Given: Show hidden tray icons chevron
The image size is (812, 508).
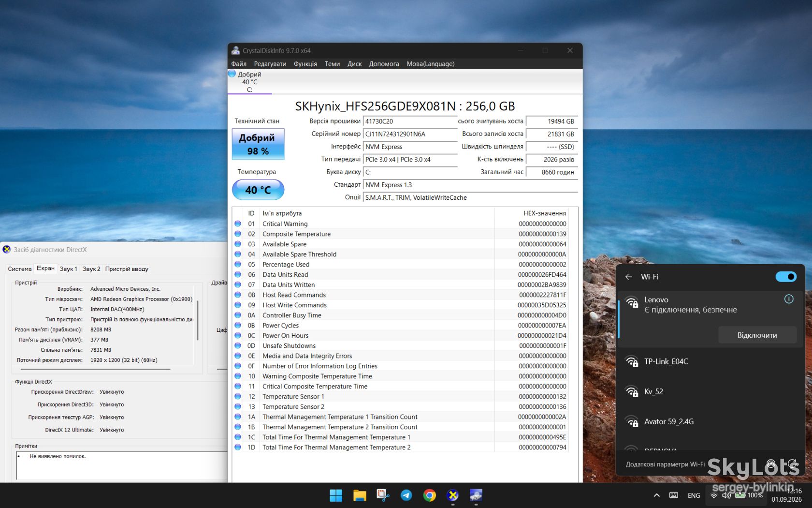Looking at the screenshot, I should pyautogui.click(x=656, y=495).
